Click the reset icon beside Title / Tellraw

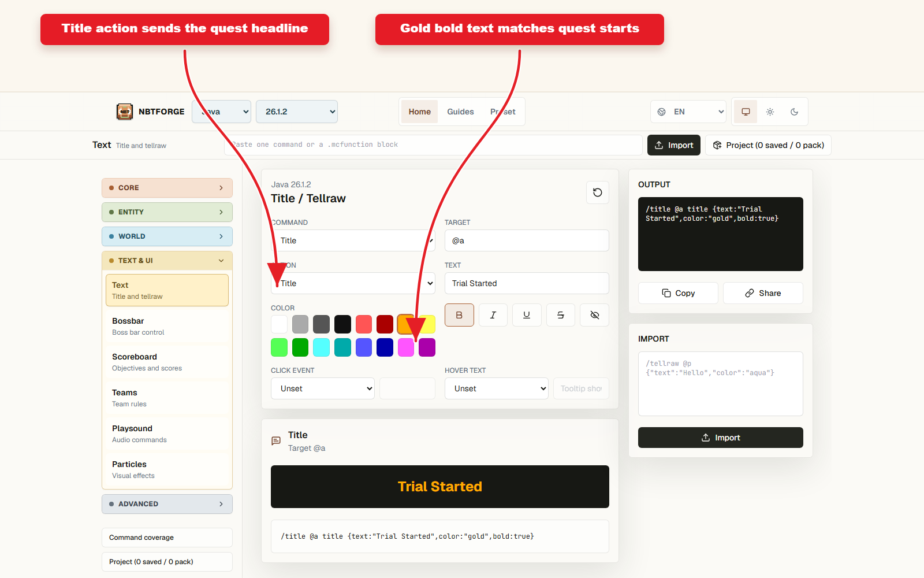pyautogui.click(x=598, y=192)
